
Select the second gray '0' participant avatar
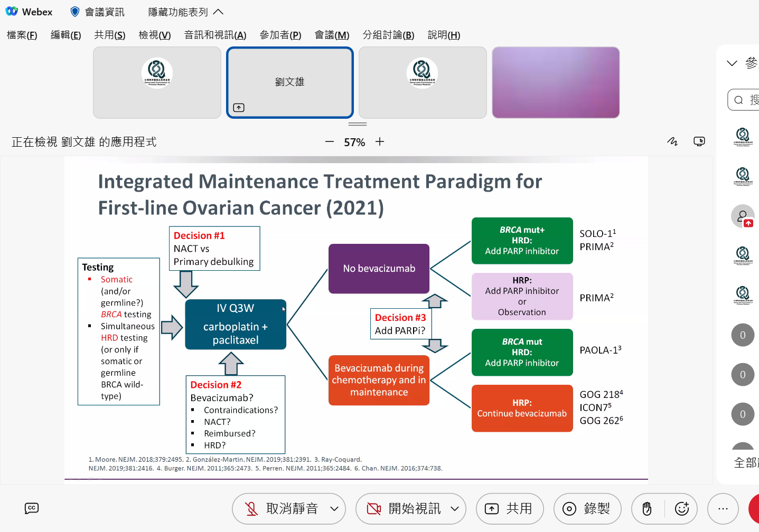coord(743,375)
